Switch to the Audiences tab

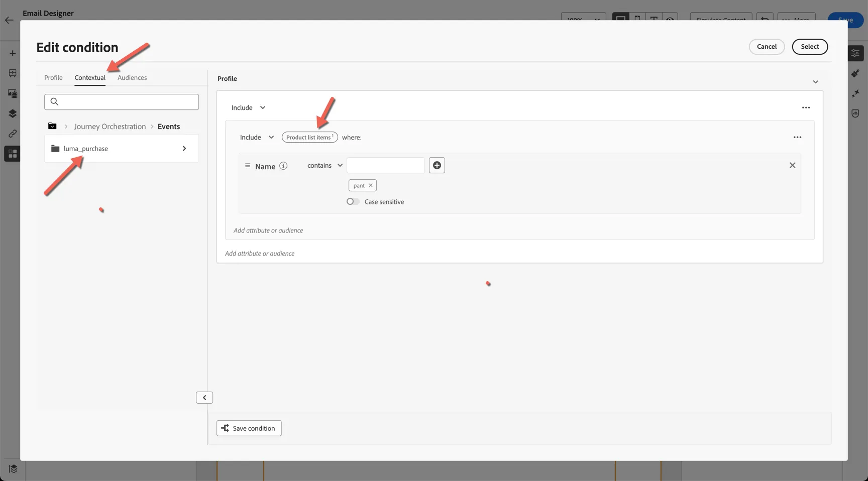(x=132, y=77)
